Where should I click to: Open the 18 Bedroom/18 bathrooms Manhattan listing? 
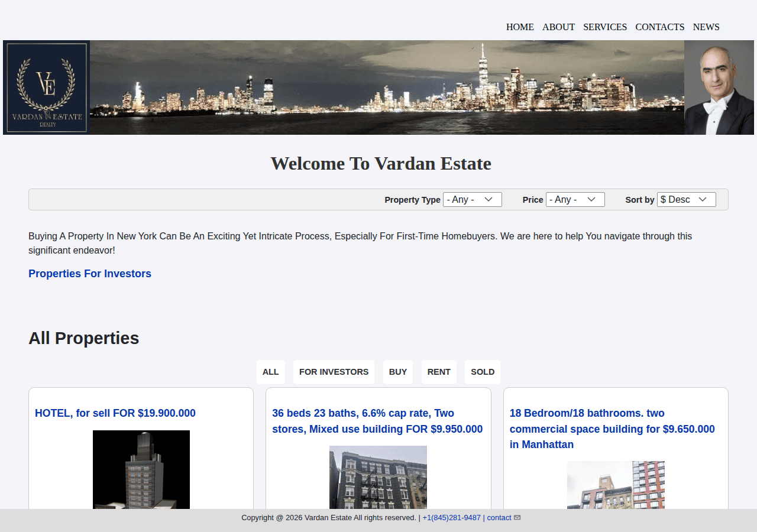click(612, 429)
